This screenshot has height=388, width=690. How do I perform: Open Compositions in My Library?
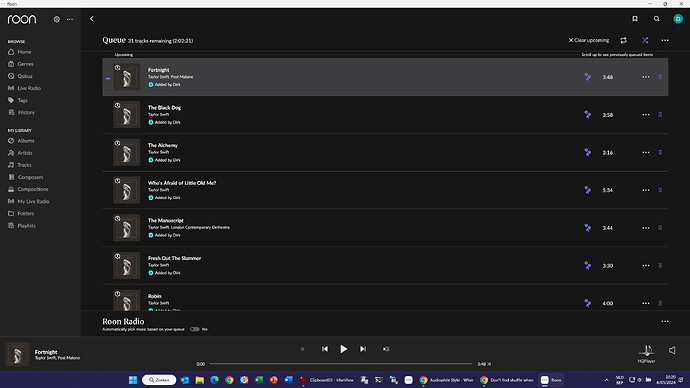pos(28,189)
